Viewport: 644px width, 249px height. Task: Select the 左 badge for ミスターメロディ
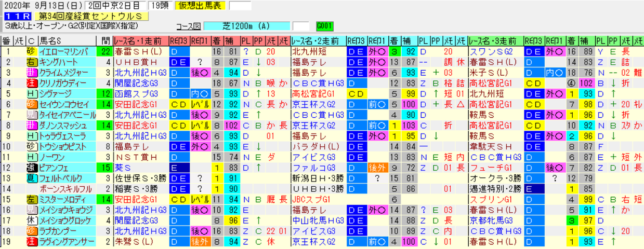[31, 200]
